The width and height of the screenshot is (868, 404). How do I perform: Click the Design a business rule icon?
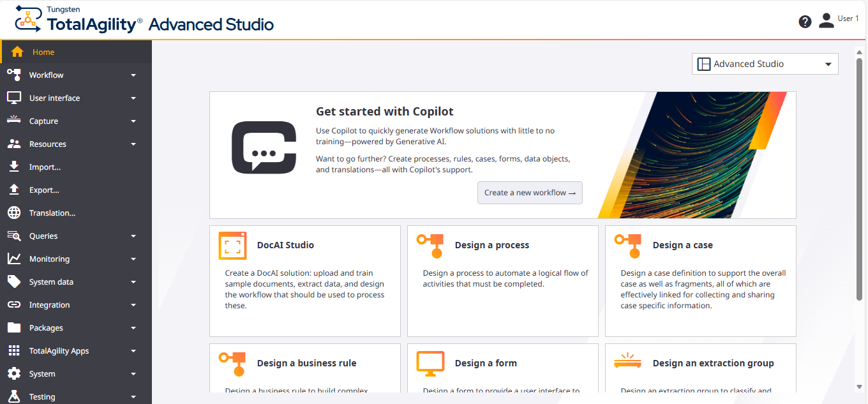click(x=233, y=363)
